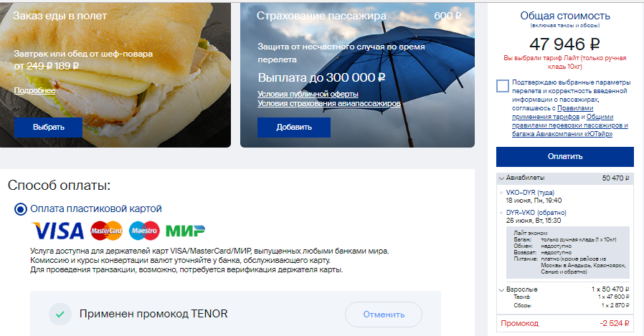
Task: Click the sandwich meal photo card
Action: click(115, 75)
